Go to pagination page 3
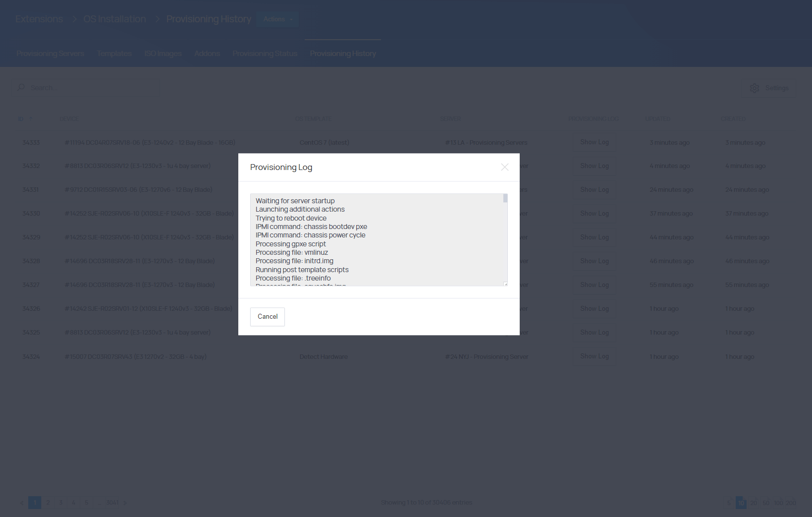The image size is (812, 517). click(x=60, y=503)
